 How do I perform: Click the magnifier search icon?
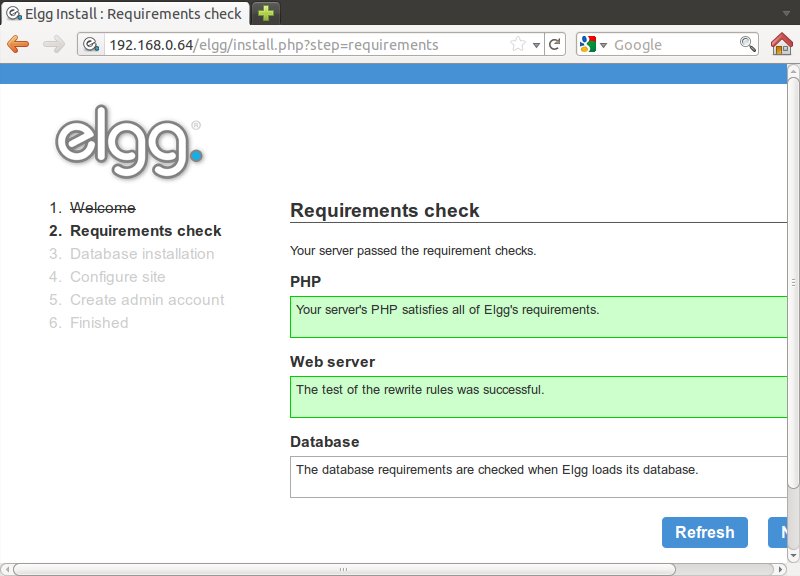tap(747, 44)
